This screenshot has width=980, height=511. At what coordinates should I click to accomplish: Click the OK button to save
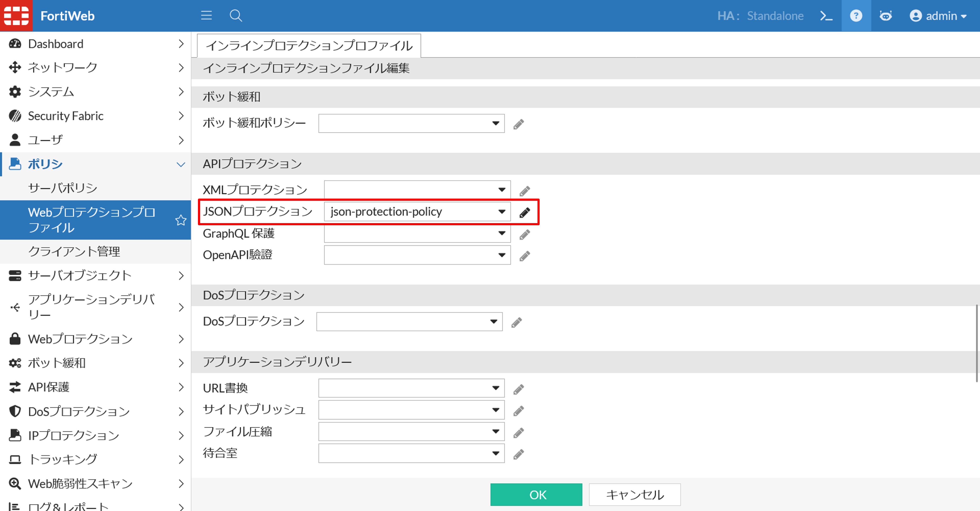click(x=537, y=495)
